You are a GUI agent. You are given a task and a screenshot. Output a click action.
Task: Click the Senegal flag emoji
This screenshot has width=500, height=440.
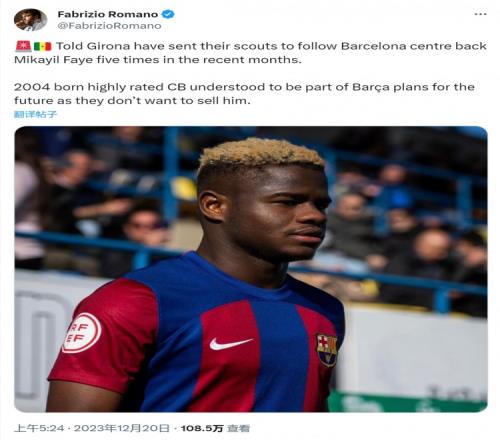coord(43,46)
